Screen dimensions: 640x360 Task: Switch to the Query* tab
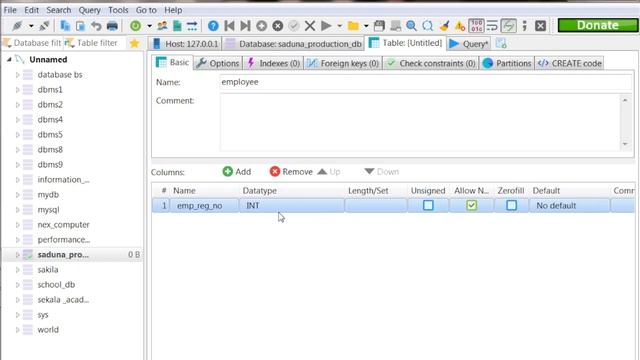point(469,44)
